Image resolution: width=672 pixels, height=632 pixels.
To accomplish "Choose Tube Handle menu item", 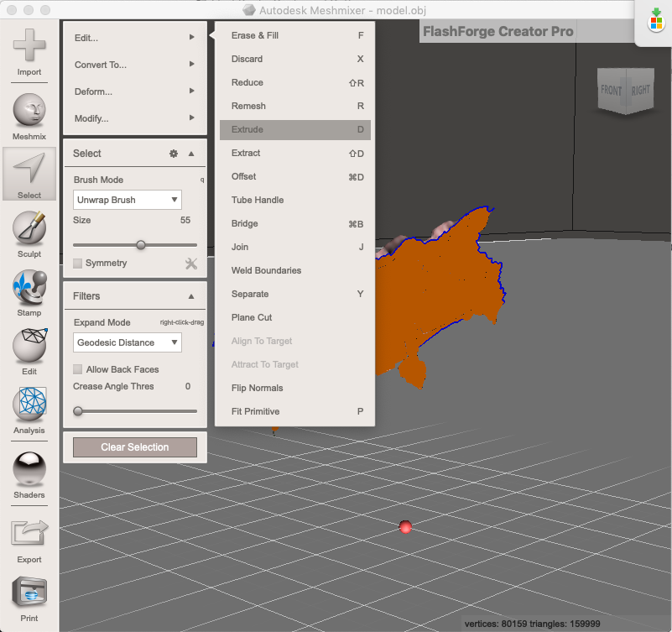I will 295,200.
